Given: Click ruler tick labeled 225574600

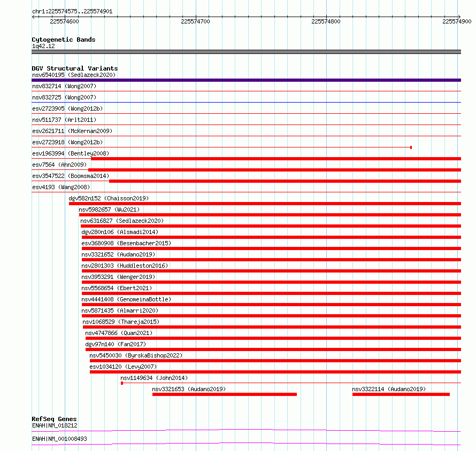Looking at the screenshot, I should pyautogui.click(x=64, y=21).
